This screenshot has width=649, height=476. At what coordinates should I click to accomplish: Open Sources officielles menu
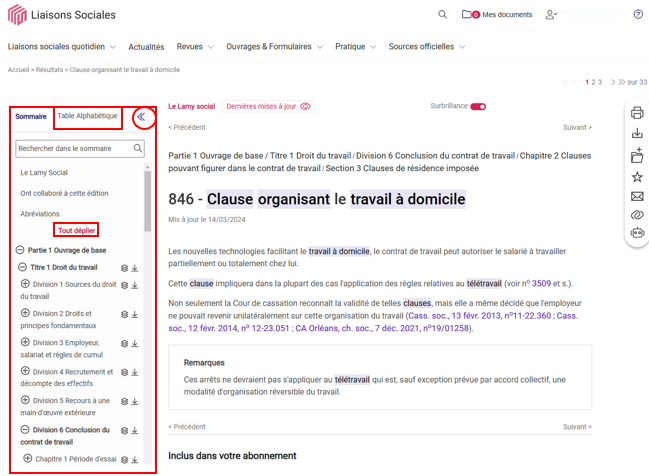point(427,47)
